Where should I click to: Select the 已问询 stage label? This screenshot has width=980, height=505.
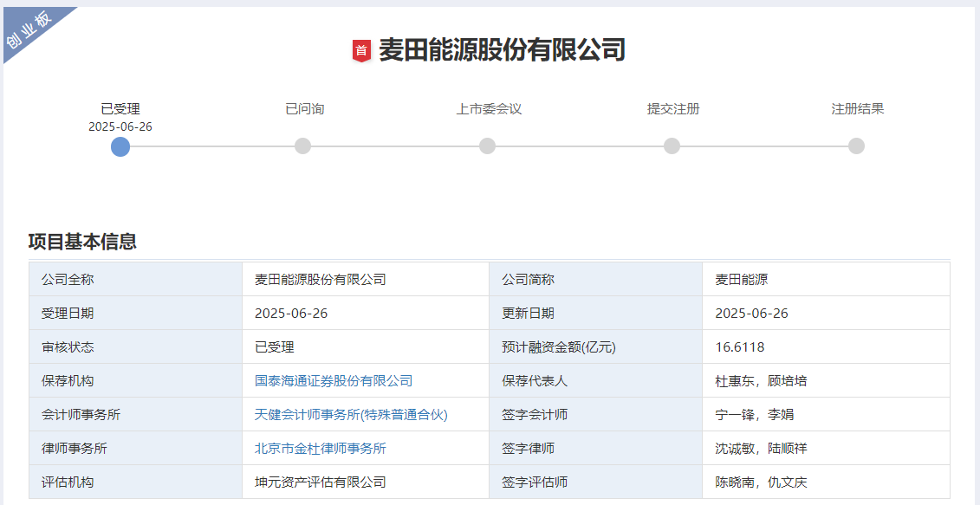click(x=303, y=108)
